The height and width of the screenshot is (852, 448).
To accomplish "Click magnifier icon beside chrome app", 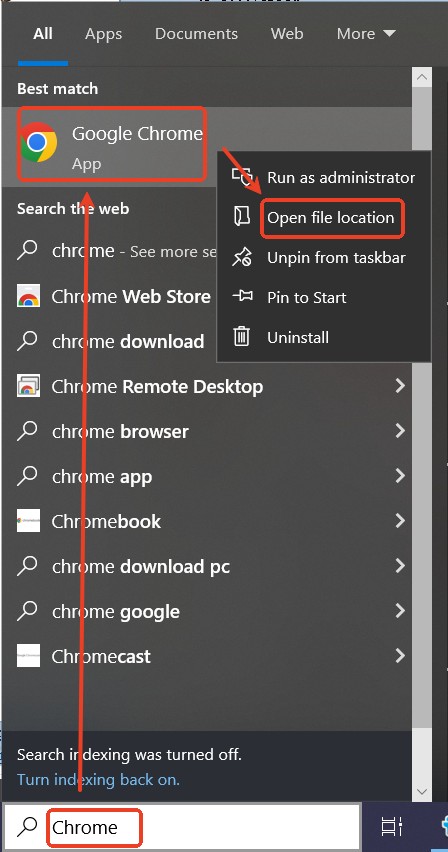I will point(27,477).
